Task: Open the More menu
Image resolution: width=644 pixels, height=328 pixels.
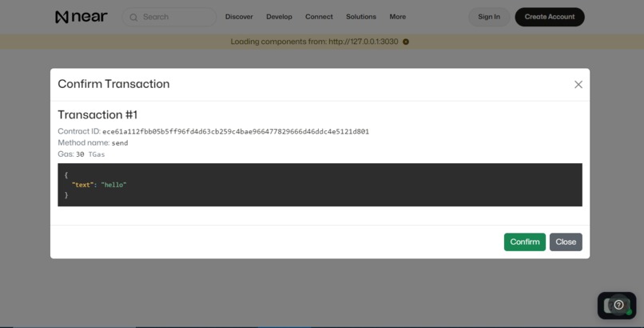Action: point(398,17)
